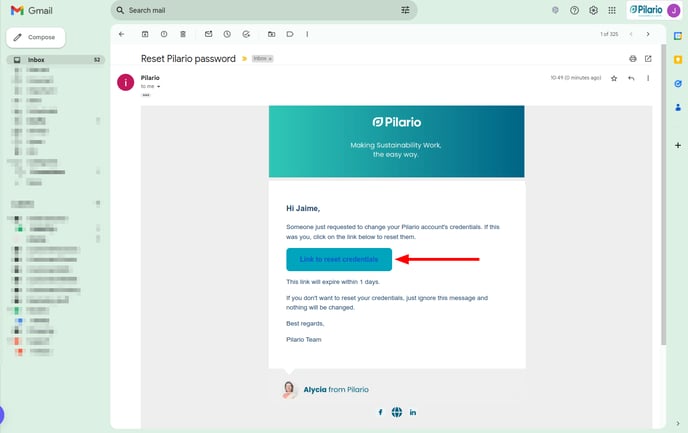Click Link to reset credentials button
The image size is (688, 433).
tap(339, 259)
